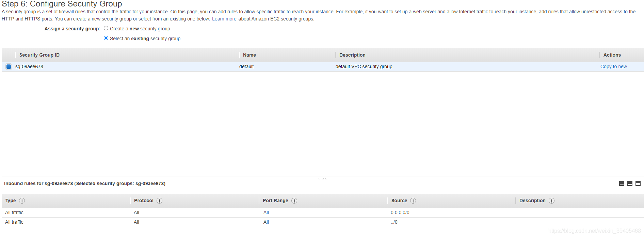Click the Security Group ID column header
This screenshot has width=644, height=237.
tap(39, 55)
